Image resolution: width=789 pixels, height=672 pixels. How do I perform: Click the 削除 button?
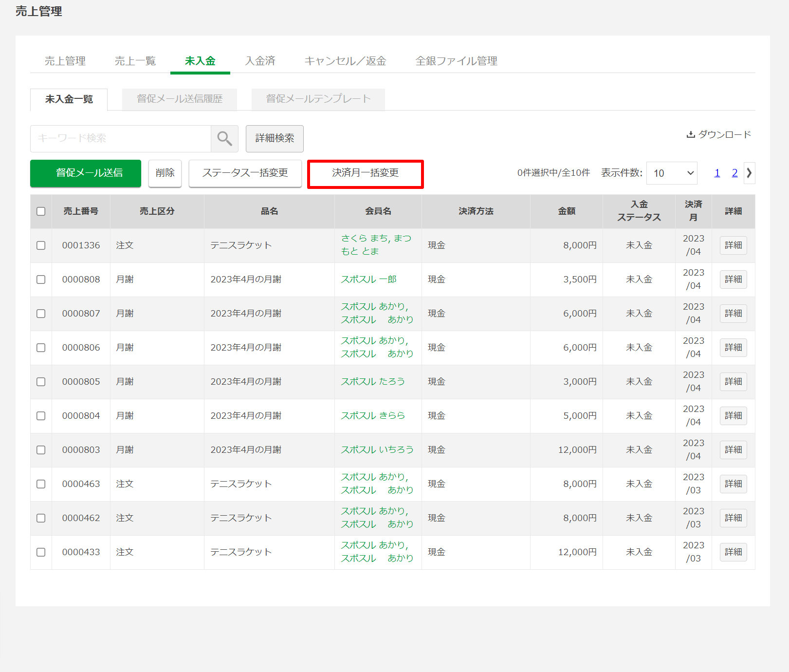pyautogui.click(x=165, y=173)
